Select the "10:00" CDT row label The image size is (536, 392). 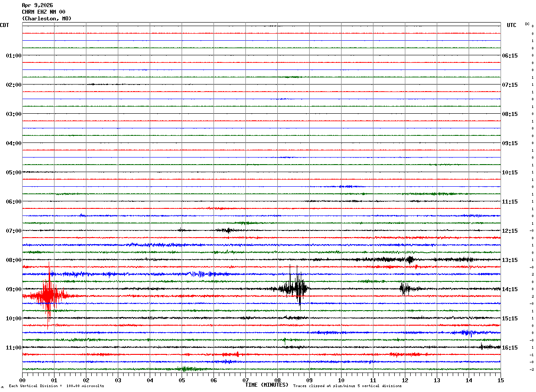[x=14, y=319]
